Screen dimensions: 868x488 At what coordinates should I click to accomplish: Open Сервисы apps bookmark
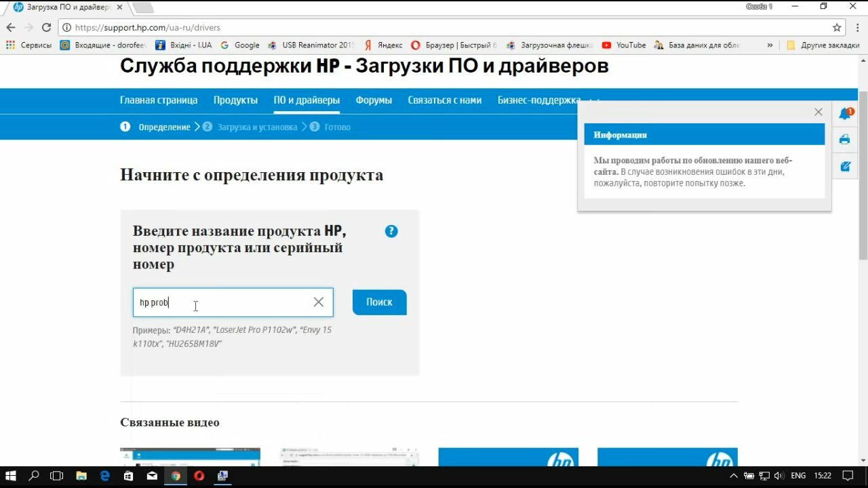click(28, 45)
